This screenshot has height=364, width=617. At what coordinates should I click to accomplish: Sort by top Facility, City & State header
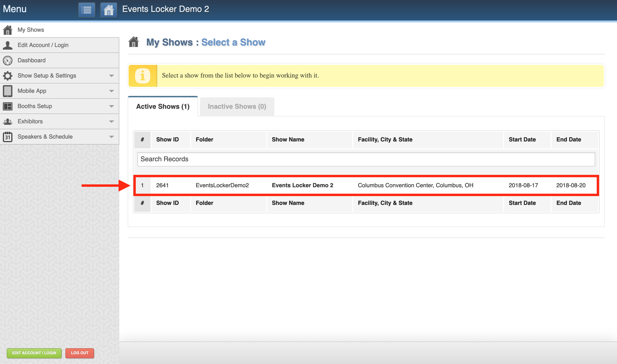pyautogui.click(x=428, y=140)
